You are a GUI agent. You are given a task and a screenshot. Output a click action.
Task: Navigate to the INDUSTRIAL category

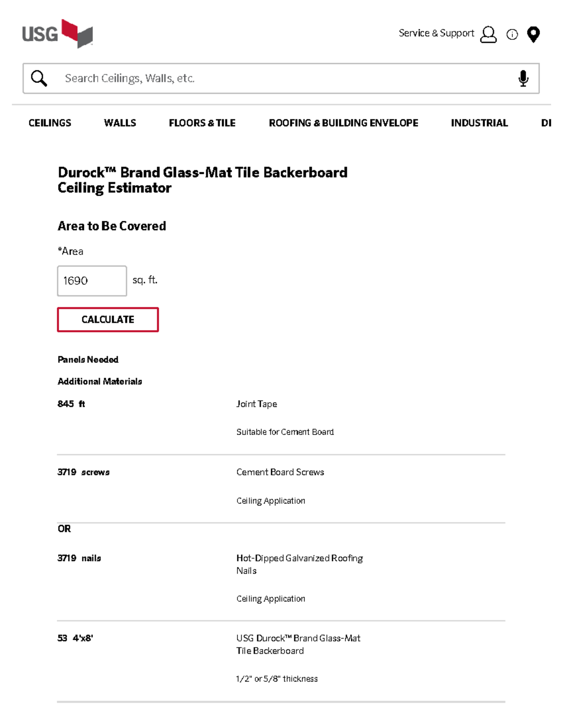[x=479, y=123]
